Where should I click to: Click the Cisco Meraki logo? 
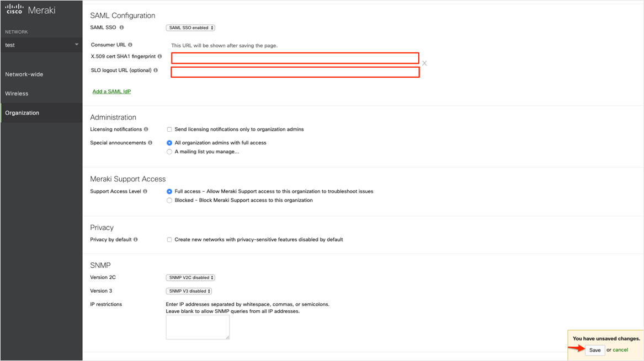pos(30,10)
